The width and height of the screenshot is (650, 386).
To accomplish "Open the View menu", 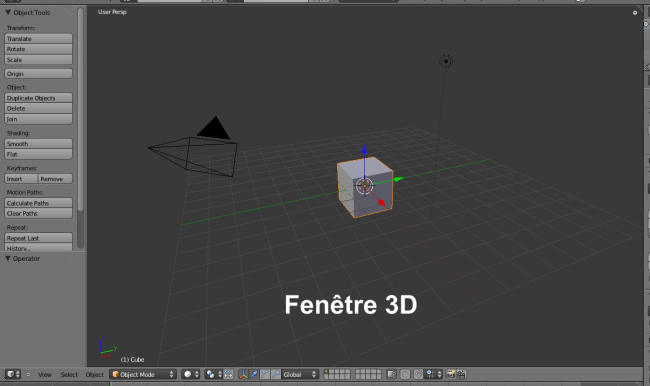I will coord(45,374).
